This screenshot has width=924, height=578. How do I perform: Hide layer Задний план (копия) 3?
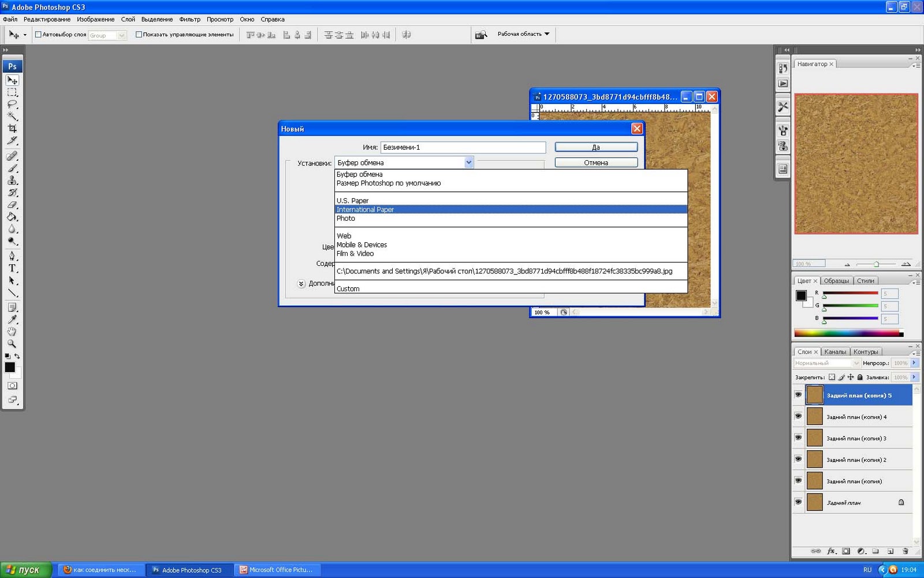798,438
